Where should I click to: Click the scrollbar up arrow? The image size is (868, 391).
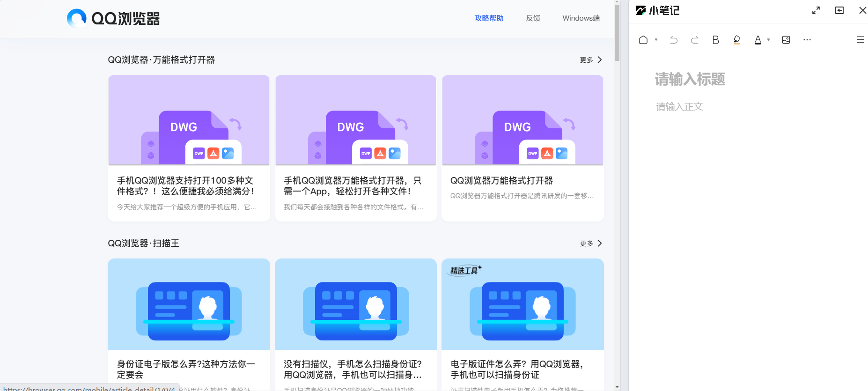coord(617,2)
